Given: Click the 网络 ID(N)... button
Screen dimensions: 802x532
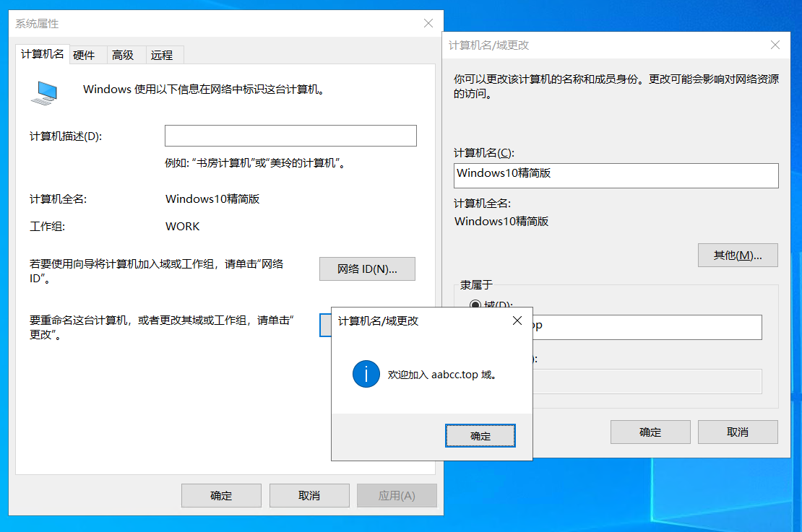Looking at the screenshot, I should (367, 269).
